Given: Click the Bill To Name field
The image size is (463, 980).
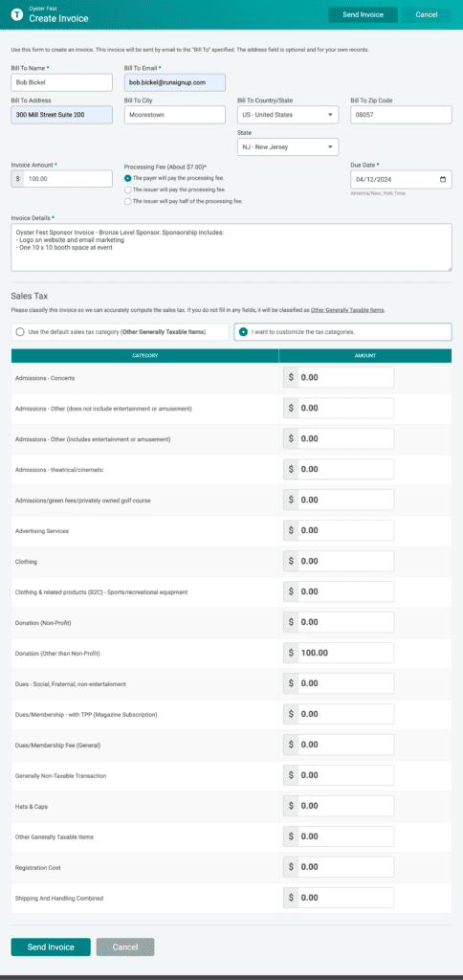Looking at the screenshot, I should (x=62, y=82).
